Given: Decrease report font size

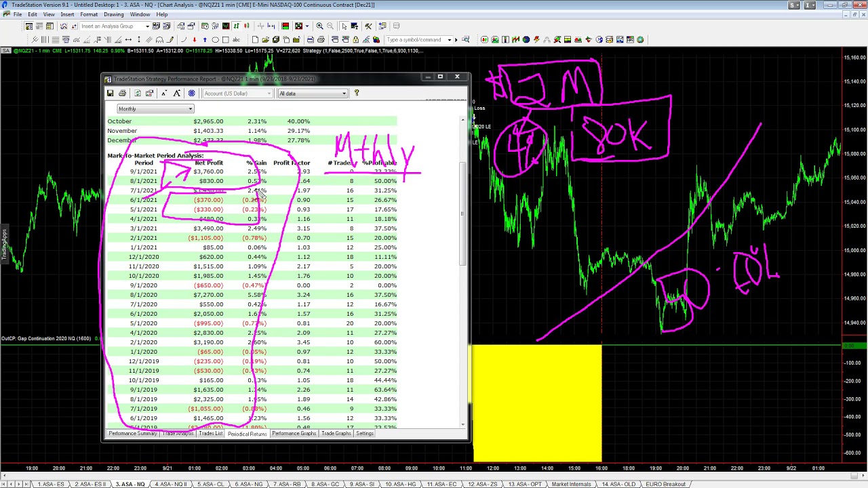Looking at the screenshot, I should [163, 94].
